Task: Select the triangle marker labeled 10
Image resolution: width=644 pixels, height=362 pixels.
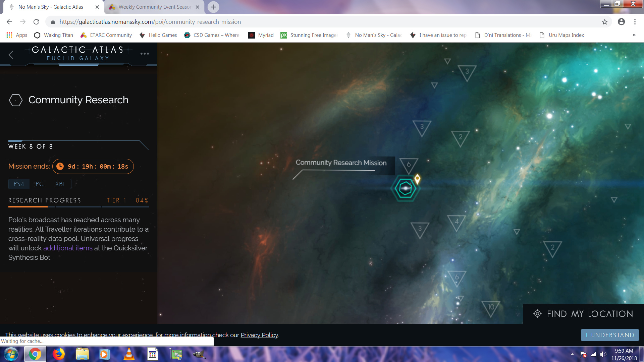Action: (x=491, y=308)
